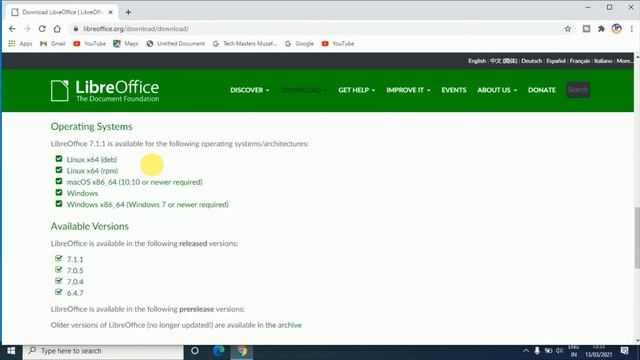Click the browser forward arrow
Viewport: 640px width, 360px height.
click(x=27, y=29)
